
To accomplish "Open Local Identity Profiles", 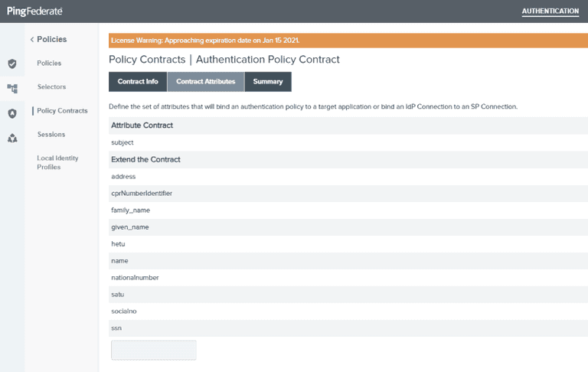I will [x=57, y=162].
